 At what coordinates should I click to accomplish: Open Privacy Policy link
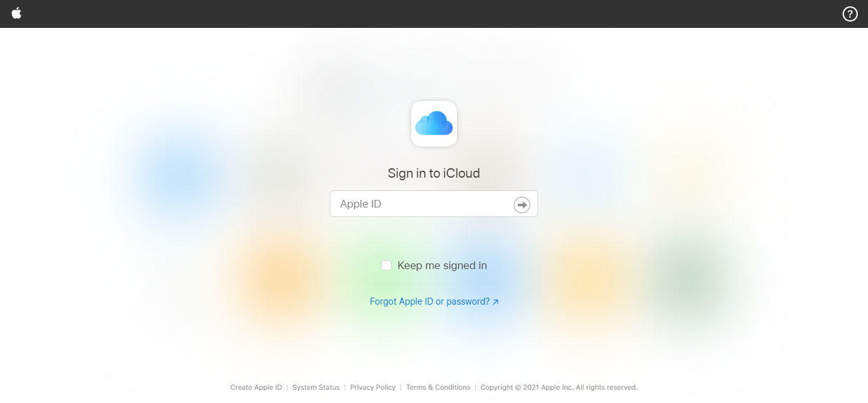(x=373, y=387)
